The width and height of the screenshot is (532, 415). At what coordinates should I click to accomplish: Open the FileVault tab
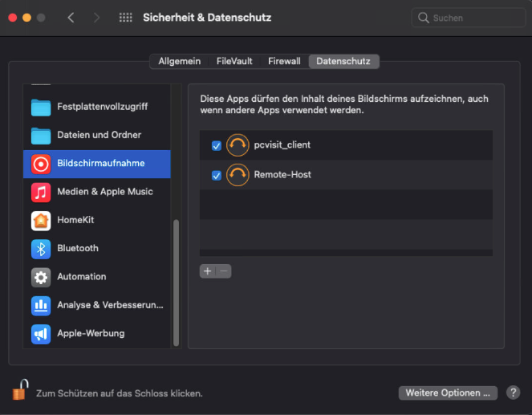click(235, 61)
